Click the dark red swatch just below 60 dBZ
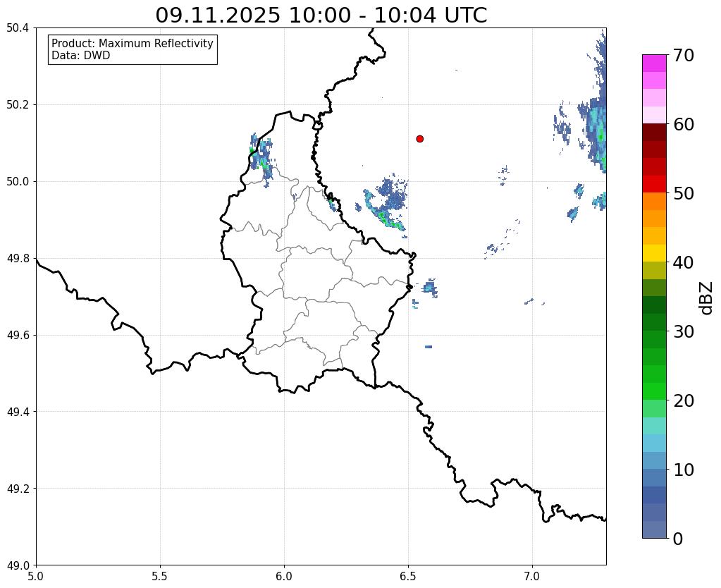 [x=654, y=133]
